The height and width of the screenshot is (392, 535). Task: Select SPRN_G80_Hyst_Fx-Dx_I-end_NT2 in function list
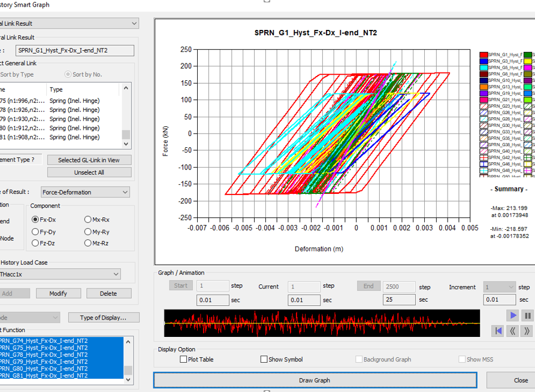point(62,369)
